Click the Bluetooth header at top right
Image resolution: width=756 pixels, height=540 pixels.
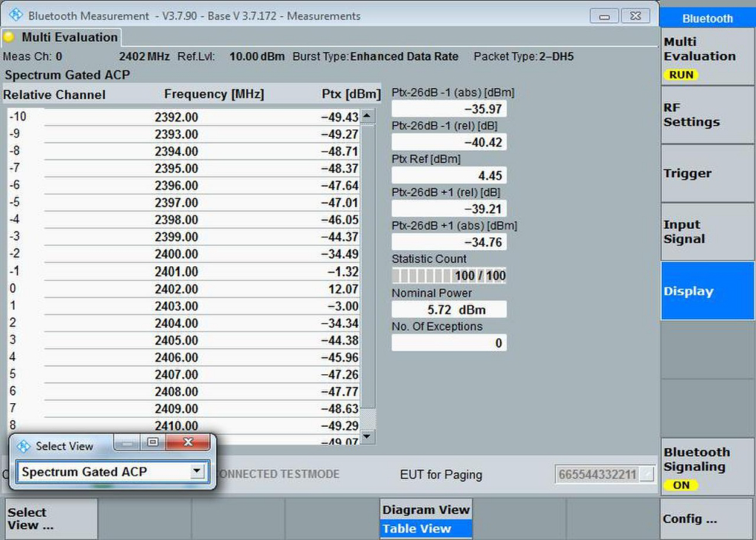click(707, 18)
